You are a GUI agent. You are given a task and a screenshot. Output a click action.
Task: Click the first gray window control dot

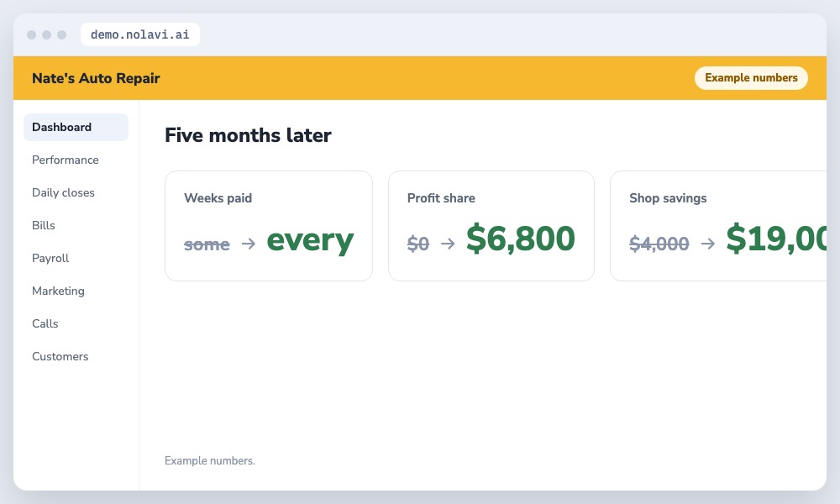(32, 34)
